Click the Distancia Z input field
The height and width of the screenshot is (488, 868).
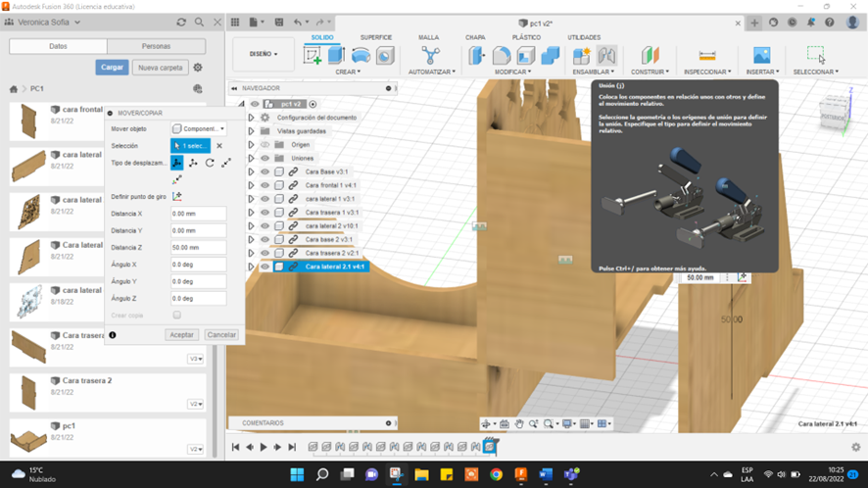tap(198, 248)
